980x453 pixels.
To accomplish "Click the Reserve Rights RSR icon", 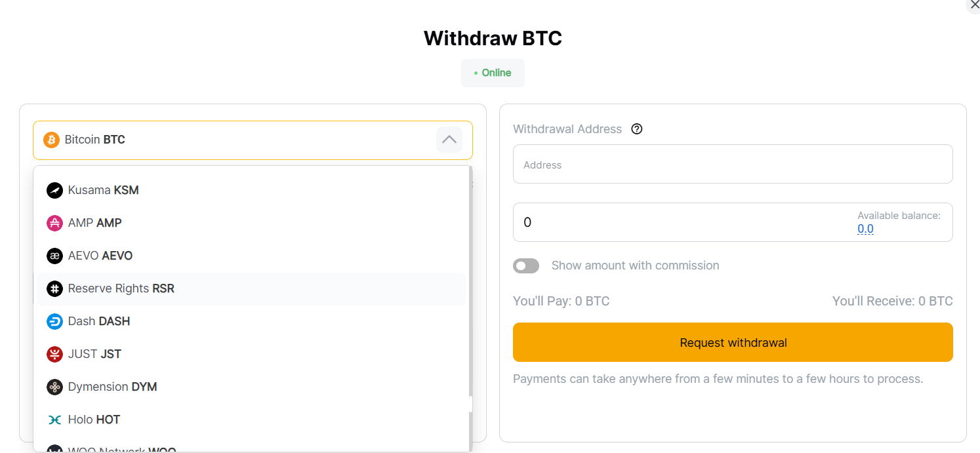I will click(55, 288).
